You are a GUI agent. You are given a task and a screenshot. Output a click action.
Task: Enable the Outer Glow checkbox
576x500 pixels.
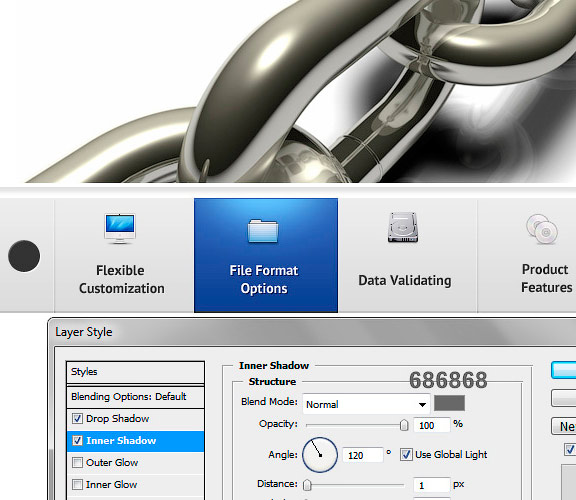point(77,462)
